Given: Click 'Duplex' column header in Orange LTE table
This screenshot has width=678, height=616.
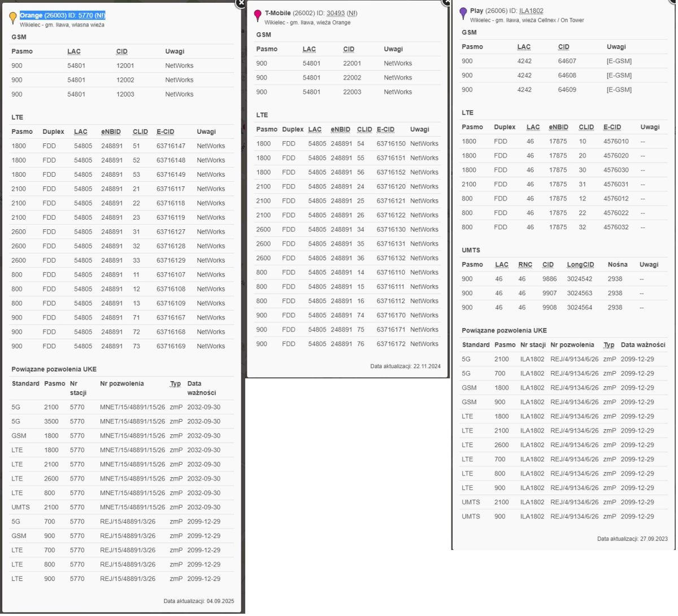Looking at the screenshot, I should [x=54, y=132].
